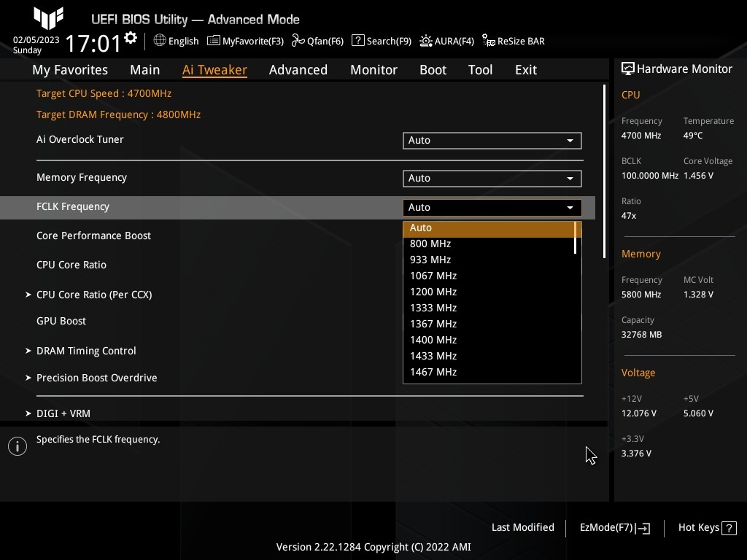Open the Ai Overclock Tuner dropdown
This screenshot has width=747, height=560.
coord(492,141)
